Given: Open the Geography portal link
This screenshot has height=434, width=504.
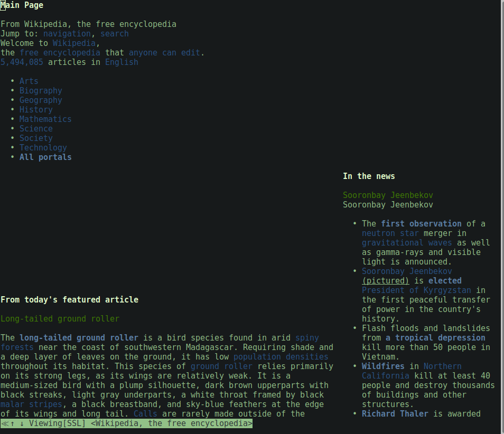Looking at the screenshot, I should point(41,100).
